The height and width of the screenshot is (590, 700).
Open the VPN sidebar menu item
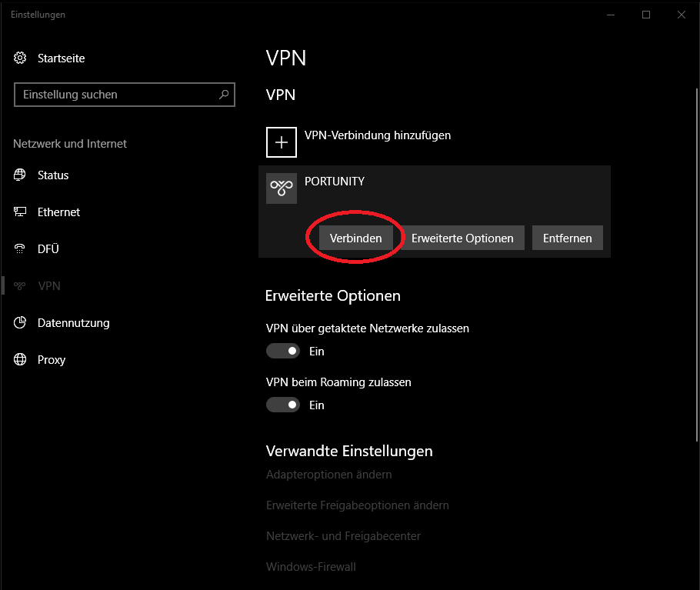coord(48,286)
